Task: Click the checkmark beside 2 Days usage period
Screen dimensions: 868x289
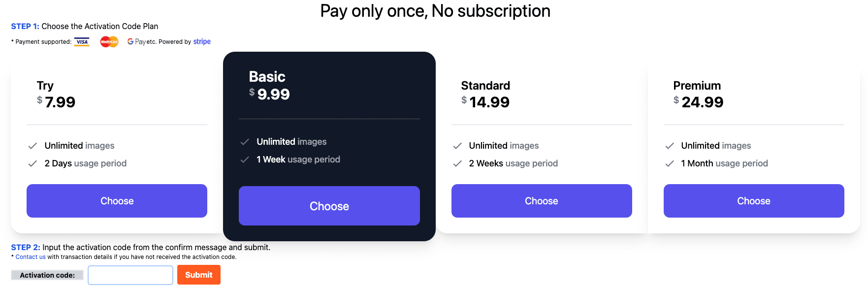Action: click(x=32, y=163)
